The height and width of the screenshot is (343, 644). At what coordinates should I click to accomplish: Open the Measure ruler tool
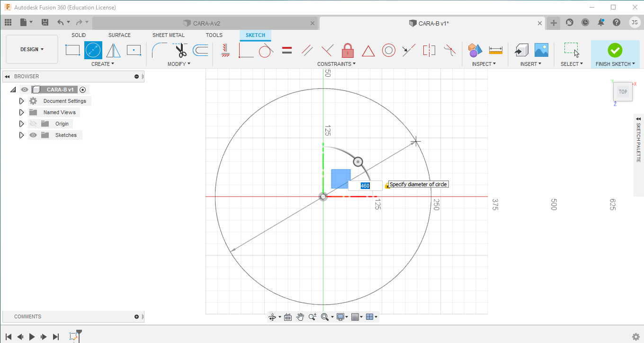[x=496, y=50]
